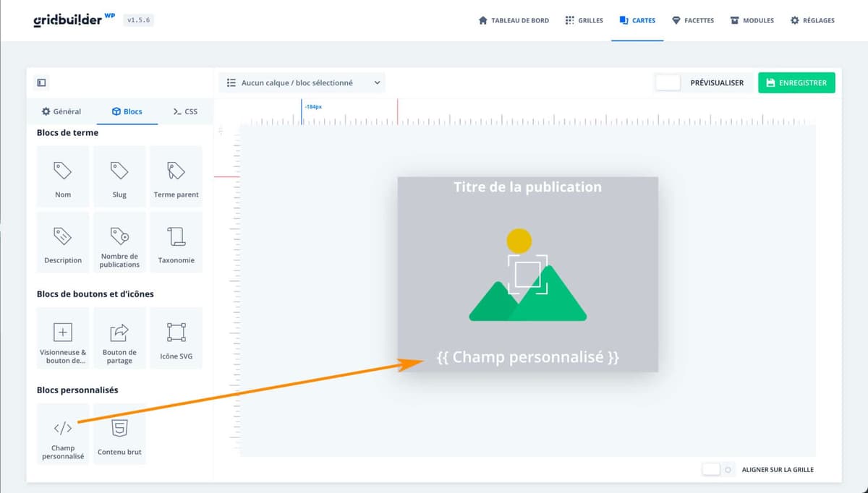This screenshot has height=493, width=868.
Task: Open the CSS tab
Action: 184,111
